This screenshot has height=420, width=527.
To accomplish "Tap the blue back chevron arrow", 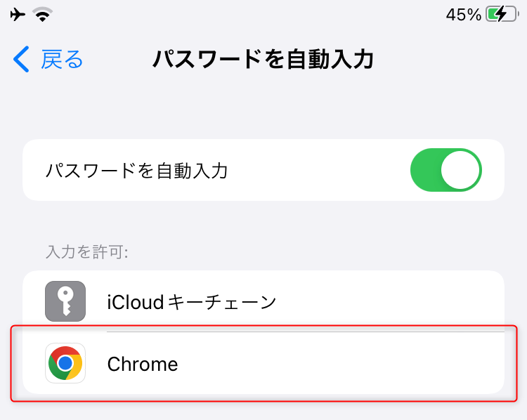I will point(22,59).
